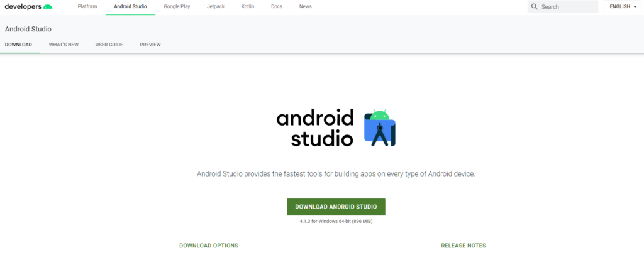This screenshot has height=277, width=644.
Task: Switch to the USER GUIDE tab
Action: [109, 45]
